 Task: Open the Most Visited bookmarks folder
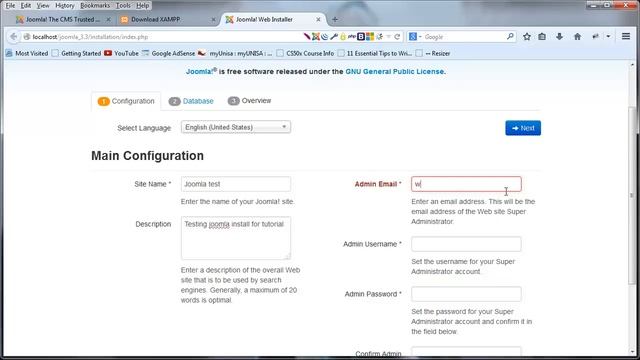pyautogui.click(x=27, y=53)
